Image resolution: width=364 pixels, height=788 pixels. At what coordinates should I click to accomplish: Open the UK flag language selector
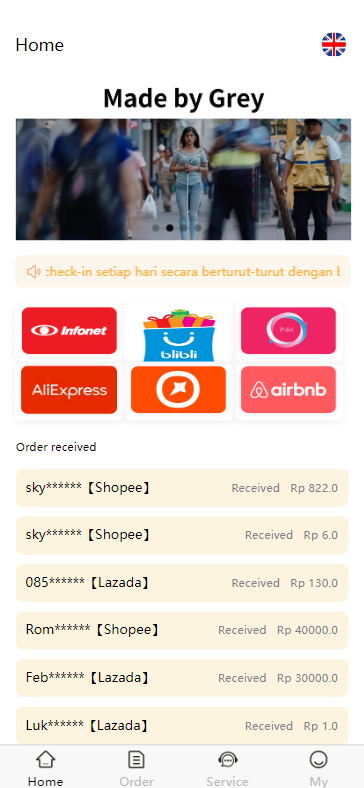click(334, 44)
